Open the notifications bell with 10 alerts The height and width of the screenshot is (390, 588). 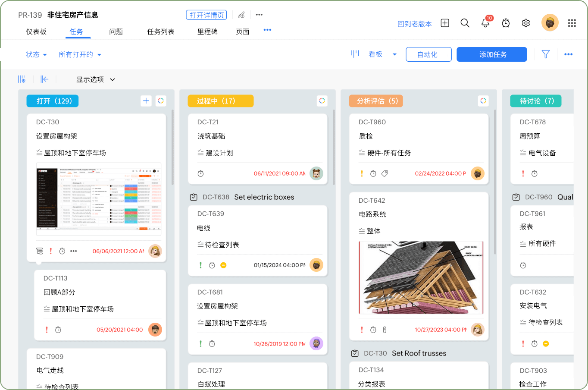[x=485, y=23]
